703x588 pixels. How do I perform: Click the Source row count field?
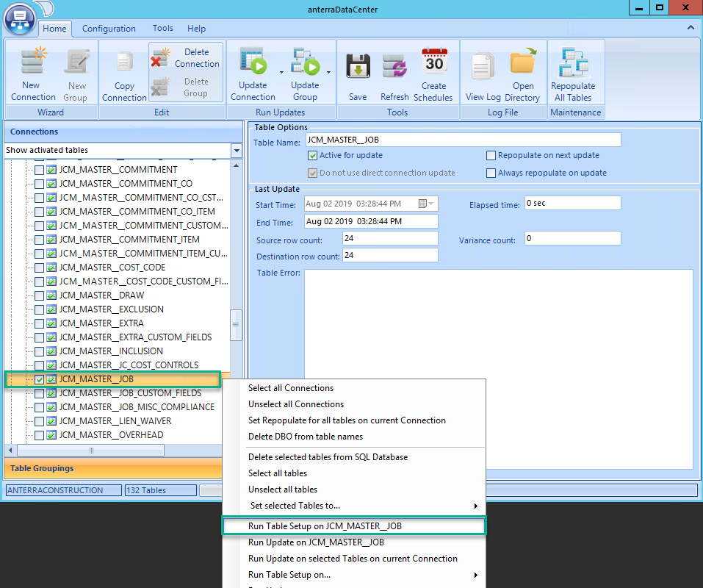tap(390, 238)
